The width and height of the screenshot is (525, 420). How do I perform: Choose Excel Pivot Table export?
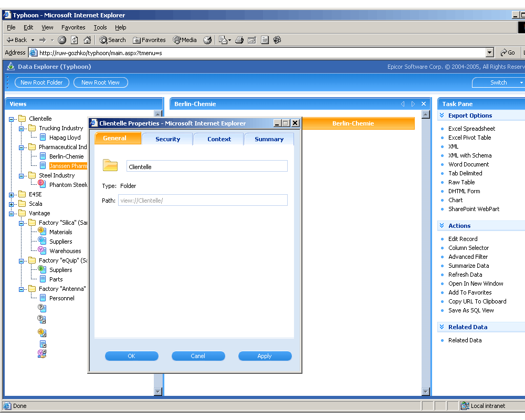click(x=469, y=138)
